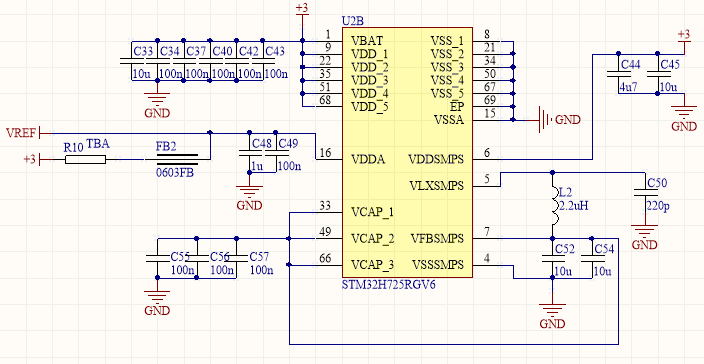Click the VDDSMPS pin label
This screenshot has width=704, height=364.
click(436, 159)
